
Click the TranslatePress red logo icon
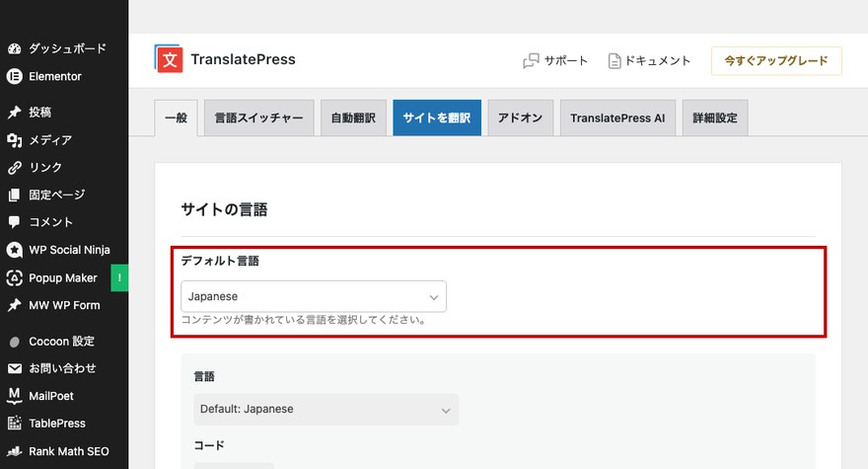coord(169,59)
